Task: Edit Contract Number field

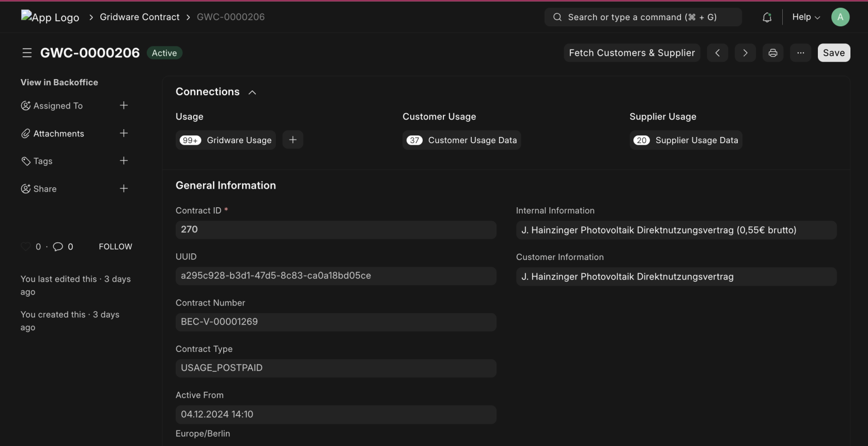Action: (x=336, y=322)
